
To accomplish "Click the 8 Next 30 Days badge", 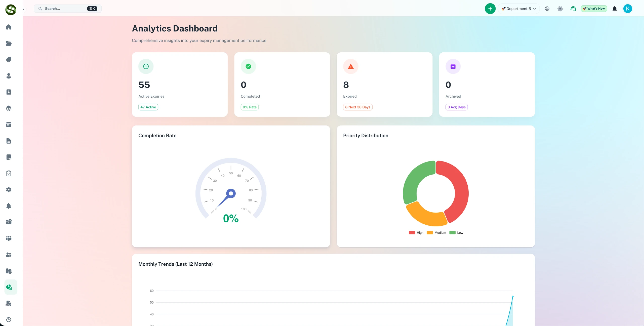I will coord(358,107).
